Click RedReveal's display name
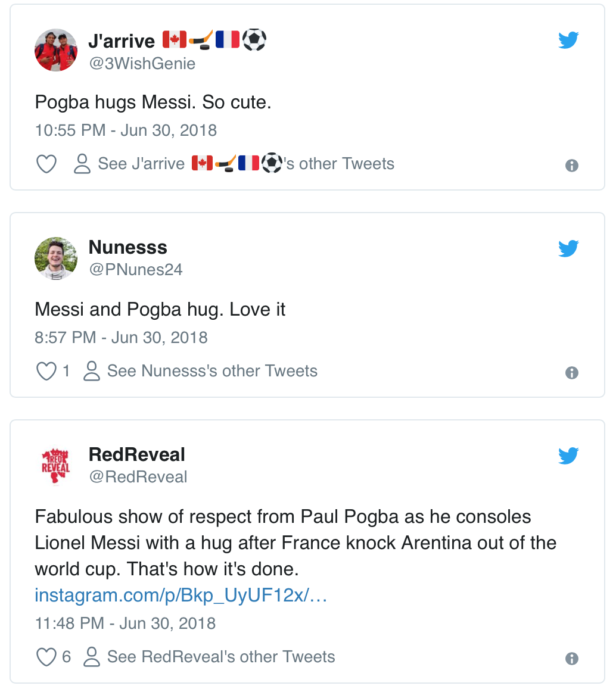Image resolution: width=616 pixels, height=692 pixels. coord(136,454)
